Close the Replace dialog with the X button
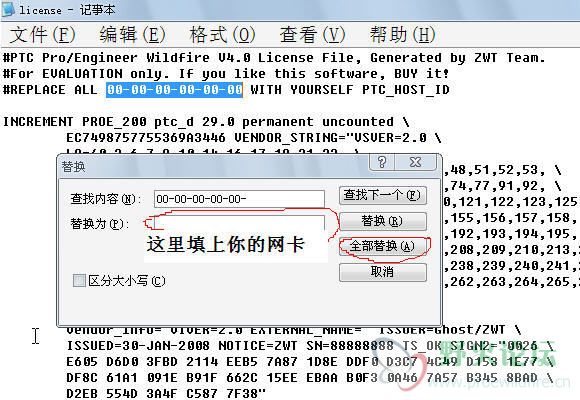This screenshot has width=580, height=400. (416, 162)
